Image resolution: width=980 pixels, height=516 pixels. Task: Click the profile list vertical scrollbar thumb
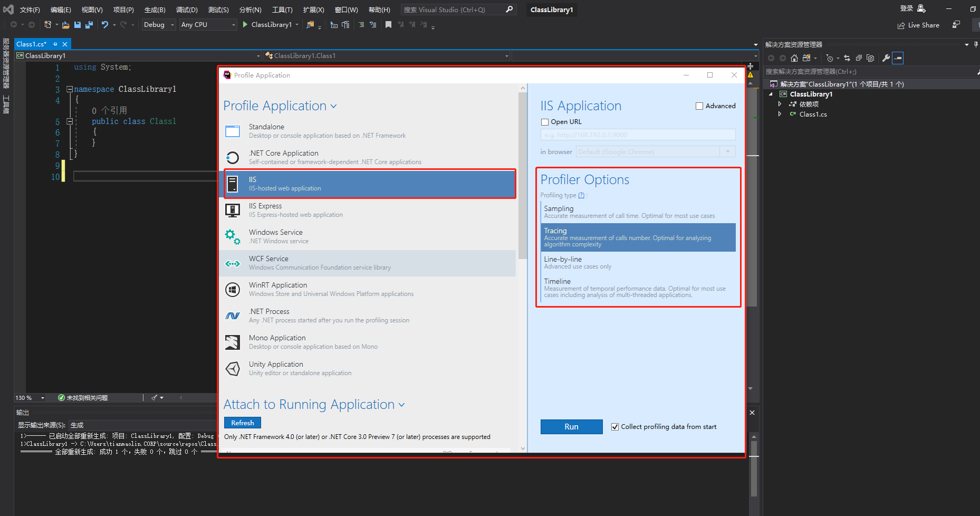[x=523, y=176]
